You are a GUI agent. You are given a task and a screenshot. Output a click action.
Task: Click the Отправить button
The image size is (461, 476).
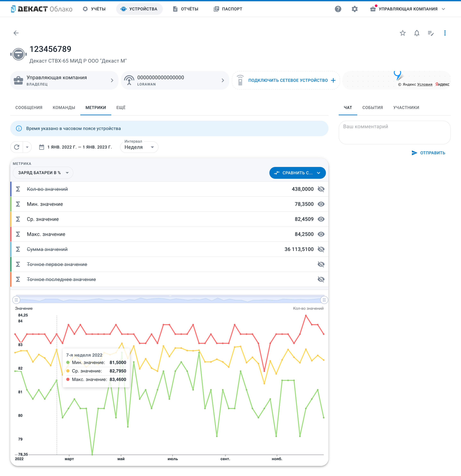coord(429,153)
